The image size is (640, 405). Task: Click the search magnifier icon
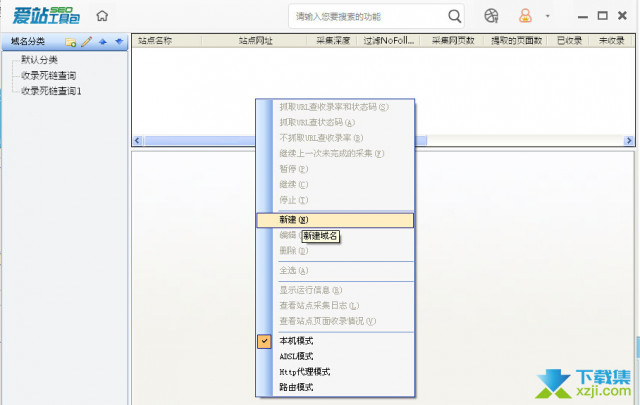[x=454, y=16]
